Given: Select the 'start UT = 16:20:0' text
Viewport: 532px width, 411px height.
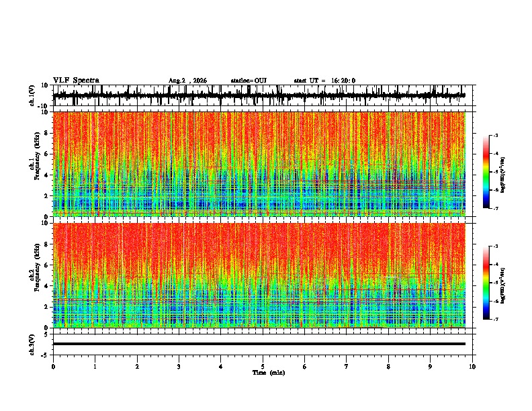Looking at the screenshot, I should point(324,81).
